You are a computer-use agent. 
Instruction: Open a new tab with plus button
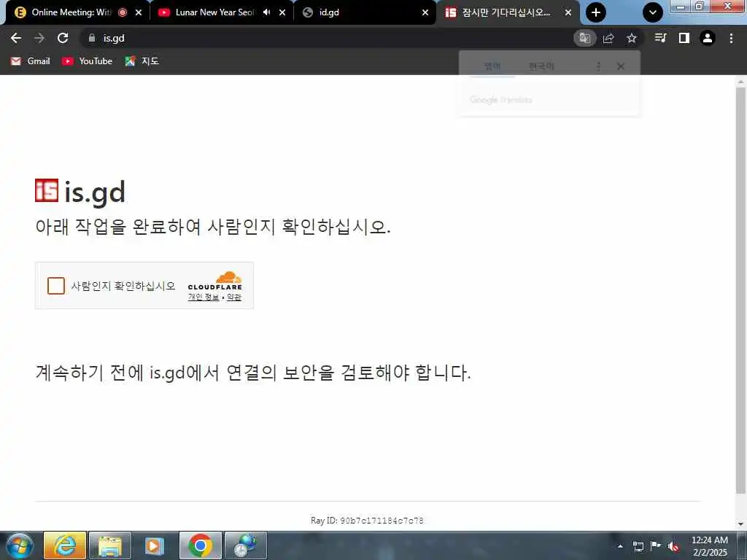[x=596, y=12]
